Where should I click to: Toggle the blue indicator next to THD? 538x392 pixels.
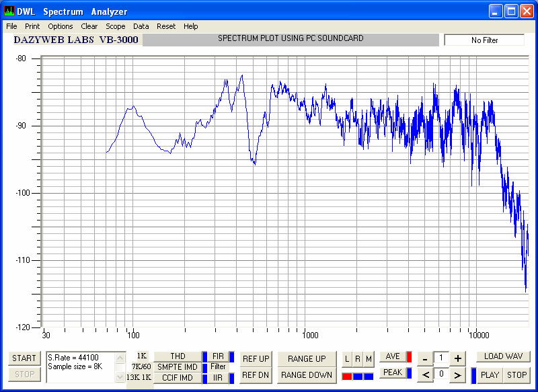point(205,356)
